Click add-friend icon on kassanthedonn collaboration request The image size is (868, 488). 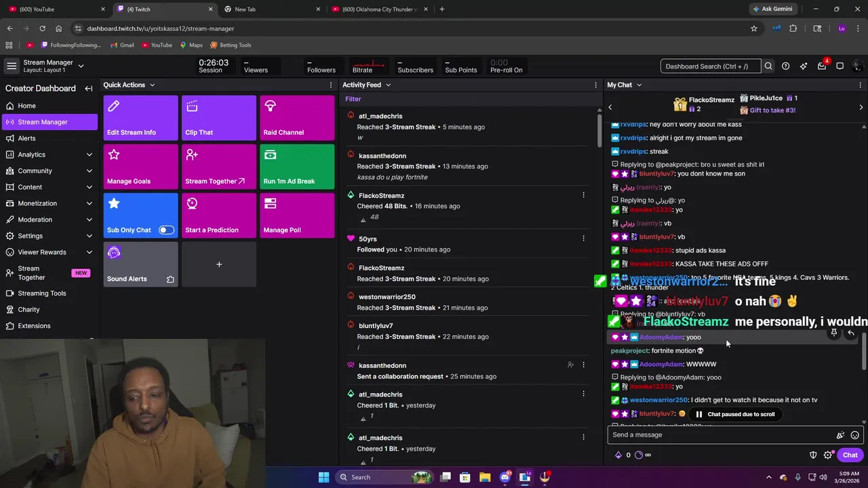[570, 365]
